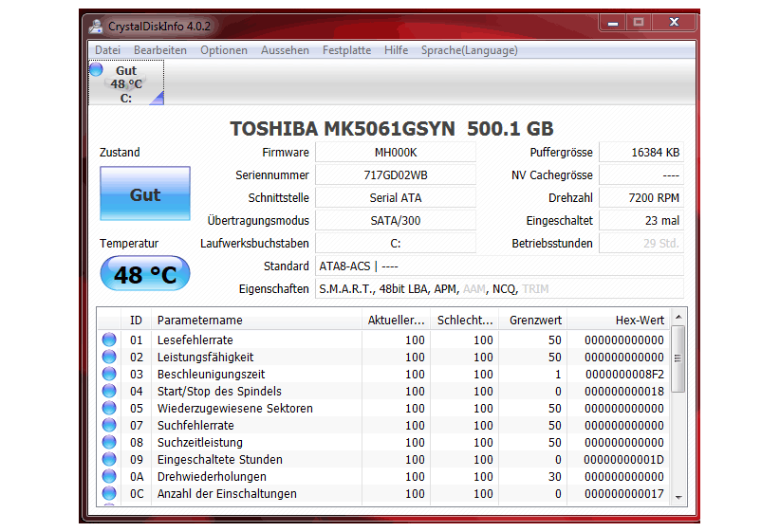Click hex value 000000000017
This screenshot has height=532, width=780.
tap(623, 494)
